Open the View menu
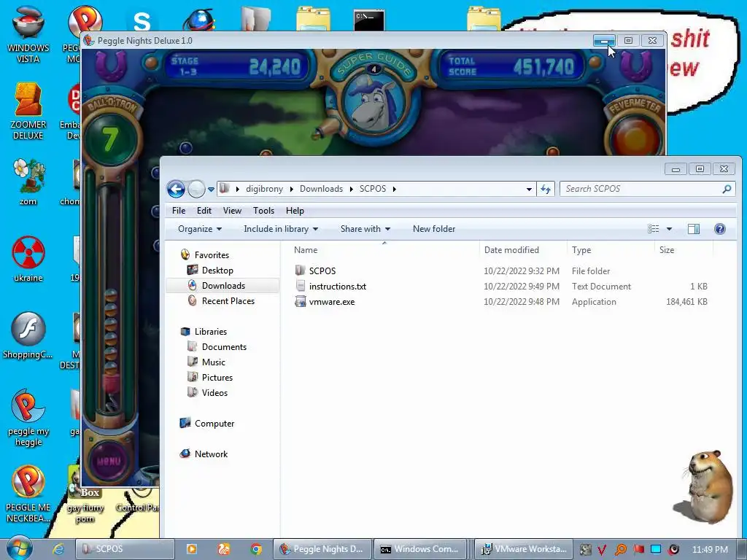Image resolution: width=747 pixels, height=560 pixels. click(x=232, y=211)
